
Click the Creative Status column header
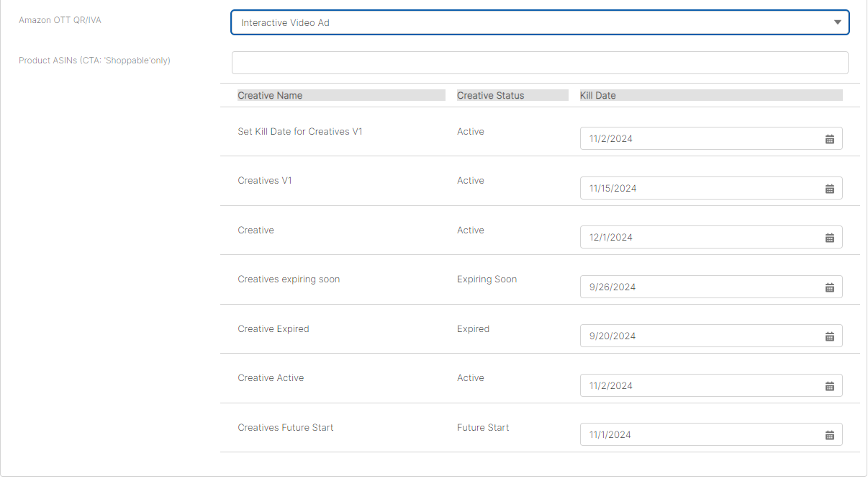coord(490,96)
